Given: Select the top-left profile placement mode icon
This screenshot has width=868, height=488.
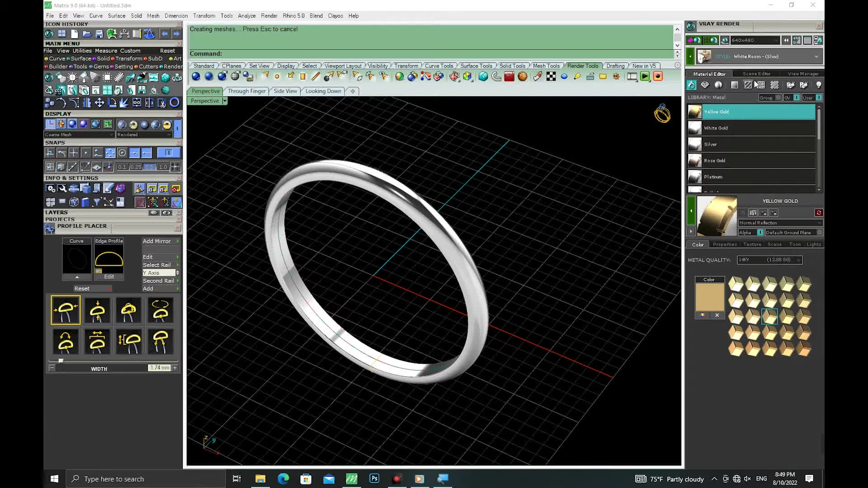Looking at the screenshot, I should (x=66, y=310).
